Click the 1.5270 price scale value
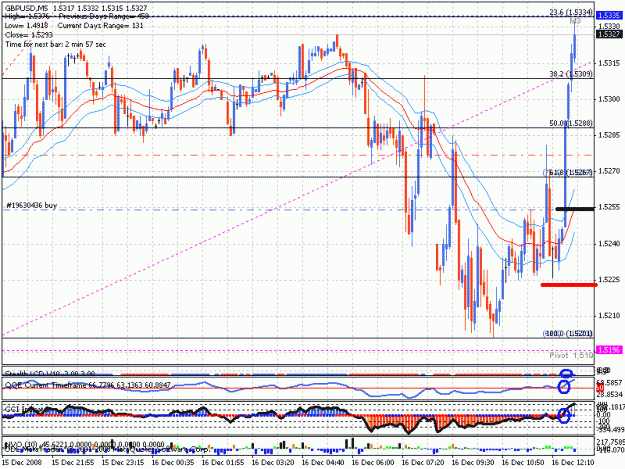625x469 pixels. pos(609,171)
